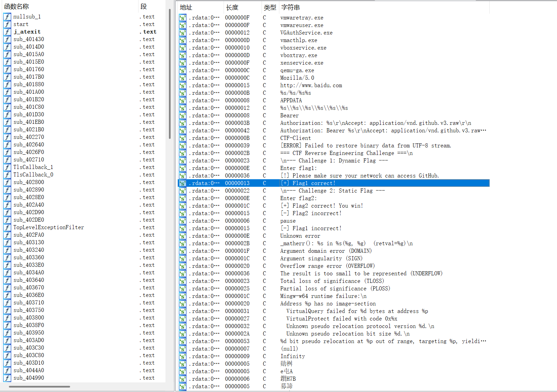557x392 pixels.
Task: Select function sub_4014D0
Action: point(29,47)
